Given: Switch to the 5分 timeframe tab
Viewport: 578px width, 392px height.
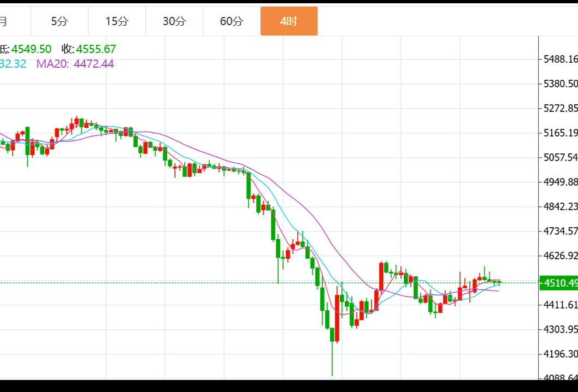Looking at the screenshot, I should [60, 21].
